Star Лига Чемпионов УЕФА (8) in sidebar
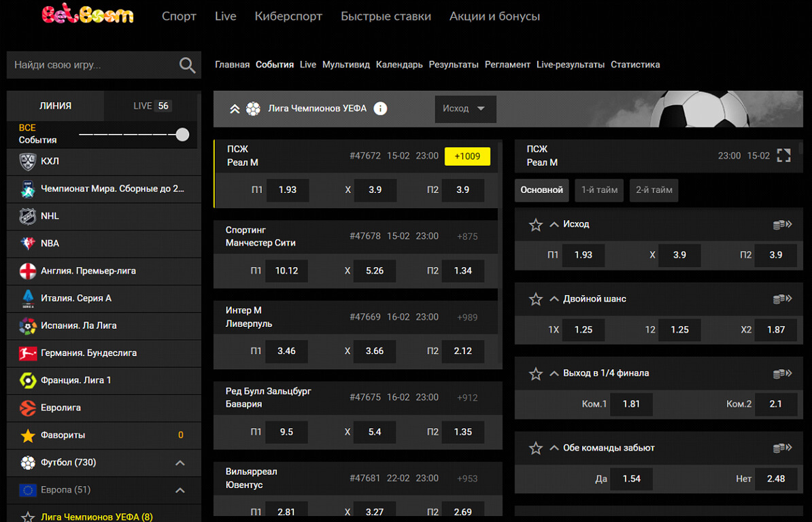 coord(27,517)
